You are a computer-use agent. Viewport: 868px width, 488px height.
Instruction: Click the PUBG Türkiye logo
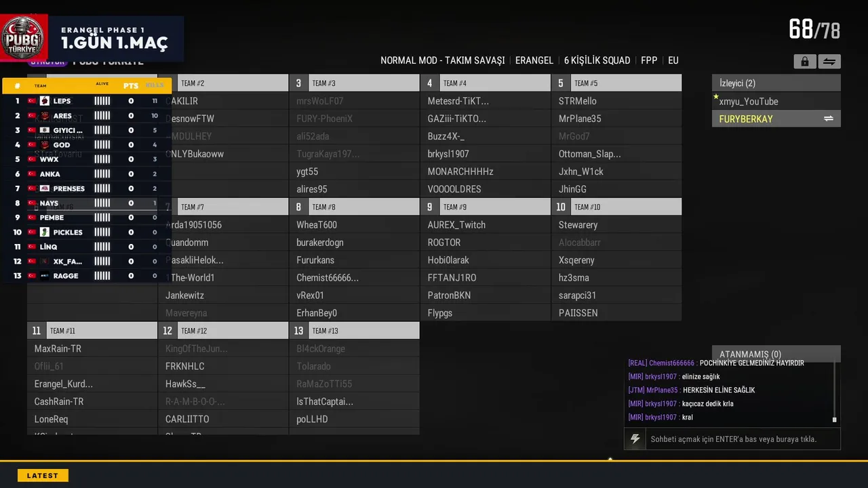point(24,39)
